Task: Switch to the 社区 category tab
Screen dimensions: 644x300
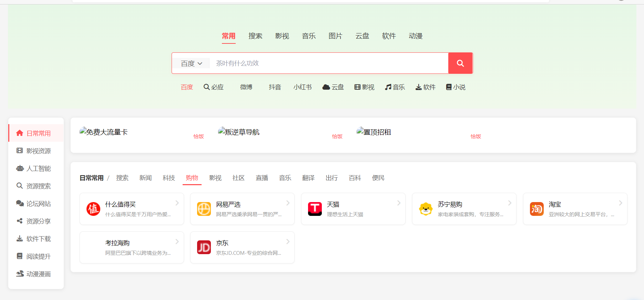Action: pyautogui.click(x=238, y=178)
